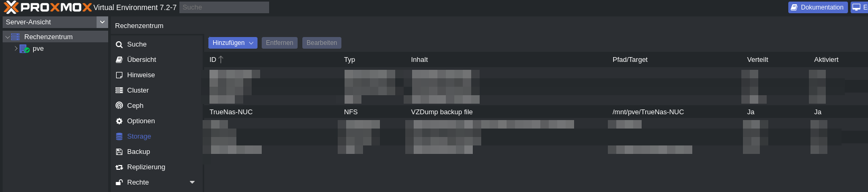This screenshot has height=192, width=868.
Task: Click the Proxmox logo icon
Action: (11, 7)
